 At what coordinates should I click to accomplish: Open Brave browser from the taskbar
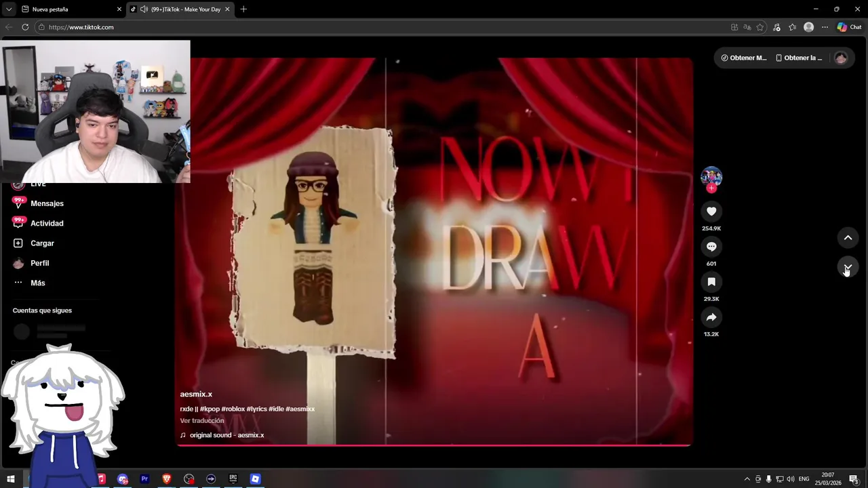click(x=167, y=479)
